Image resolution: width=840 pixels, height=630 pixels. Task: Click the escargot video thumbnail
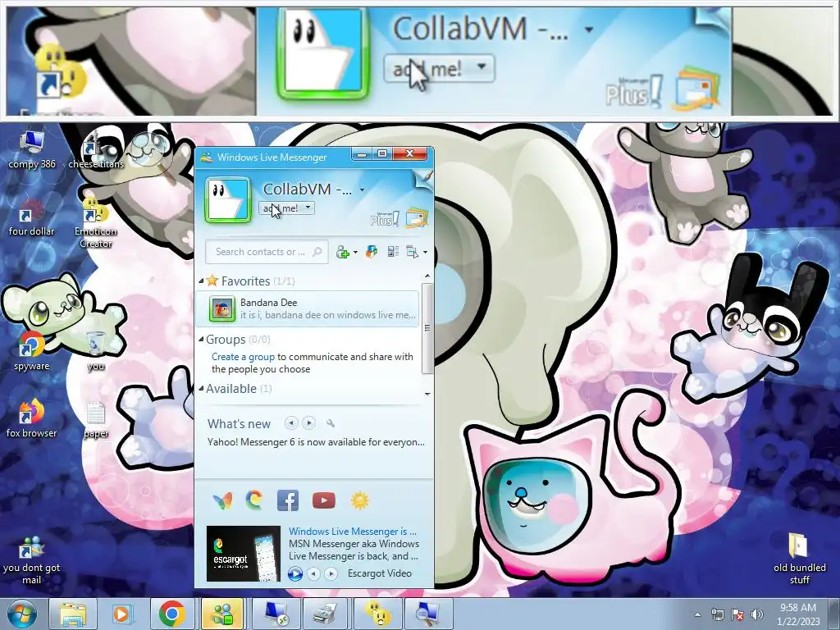244,554
